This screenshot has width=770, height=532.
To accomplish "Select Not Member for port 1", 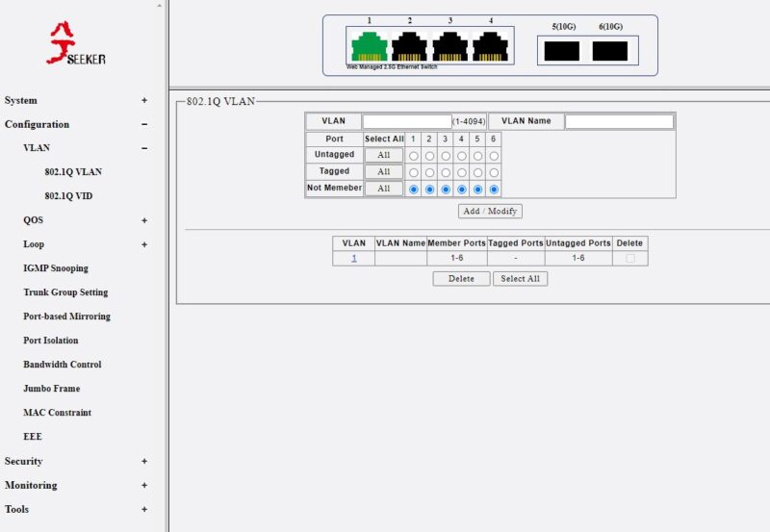I will point(414,190).
